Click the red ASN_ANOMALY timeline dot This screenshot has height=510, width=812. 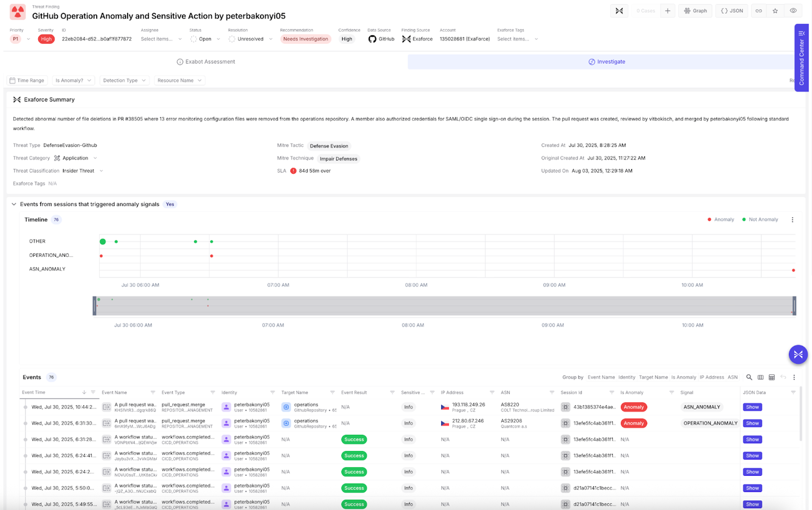793,270
